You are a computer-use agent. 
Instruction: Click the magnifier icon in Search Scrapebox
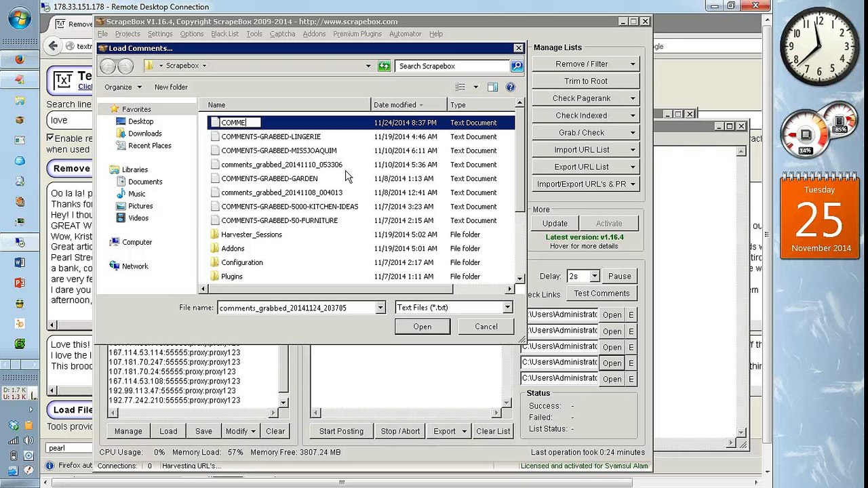point(517,66)
